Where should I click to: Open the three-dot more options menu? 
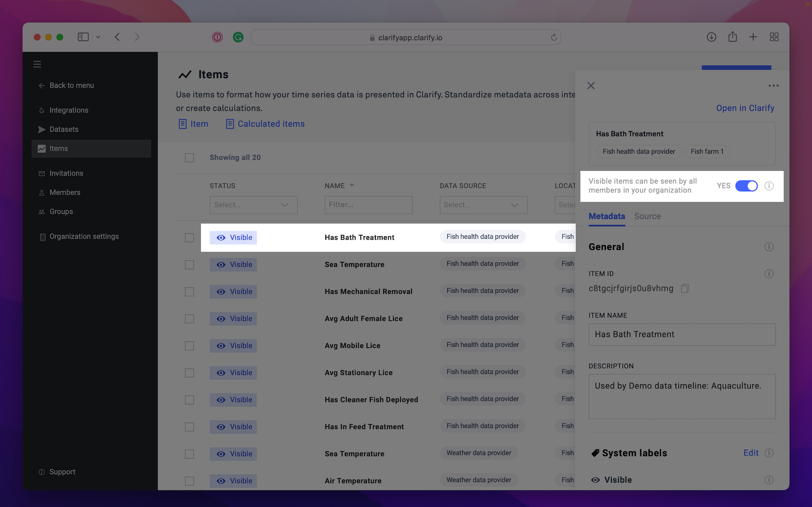[x=773, y=86]
